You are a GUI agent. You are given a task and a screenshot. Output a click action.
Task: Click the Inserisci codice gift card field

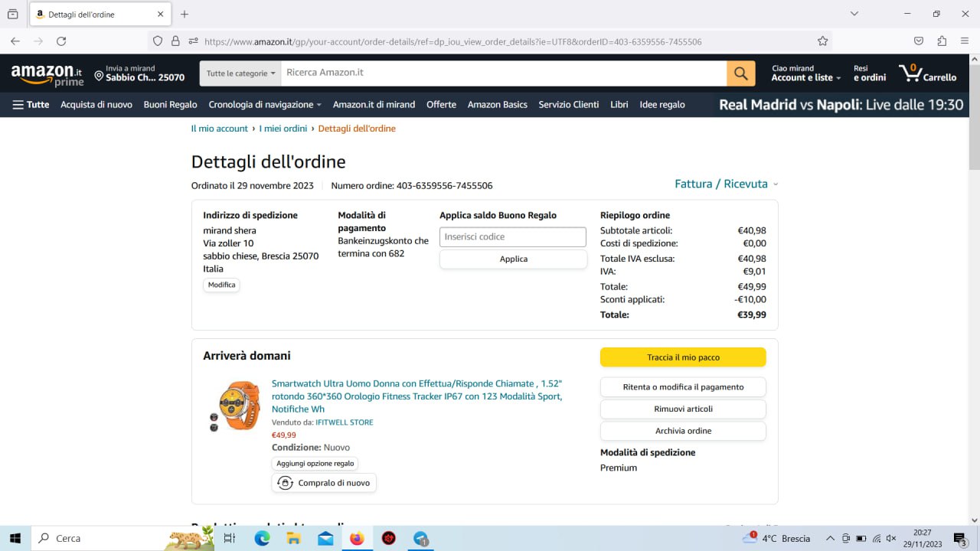tap(512, 237)
